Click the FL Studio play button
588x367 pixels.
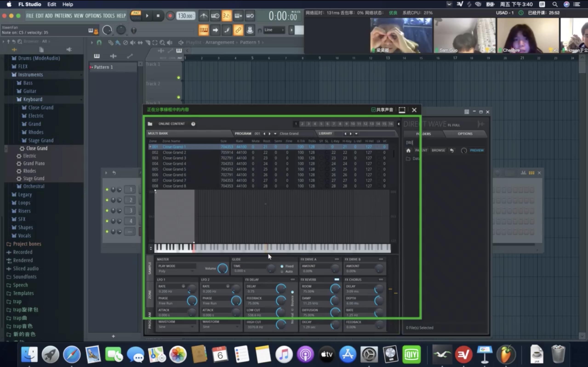pos(147,16)
